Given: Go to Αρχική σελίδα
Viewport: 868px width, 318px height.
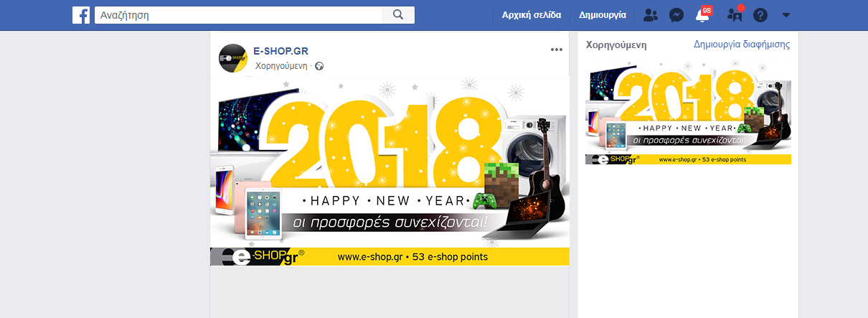Looking at the screenshot, I should point(532,14).
